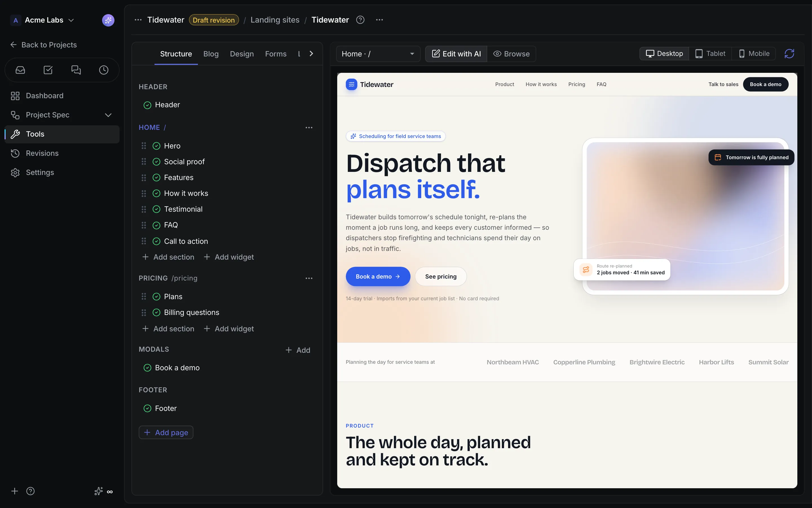The height and width of the screenshot is (508, 812).
Task: Click the plus icon at sidebar bottom
Action: tap(14, 491)
